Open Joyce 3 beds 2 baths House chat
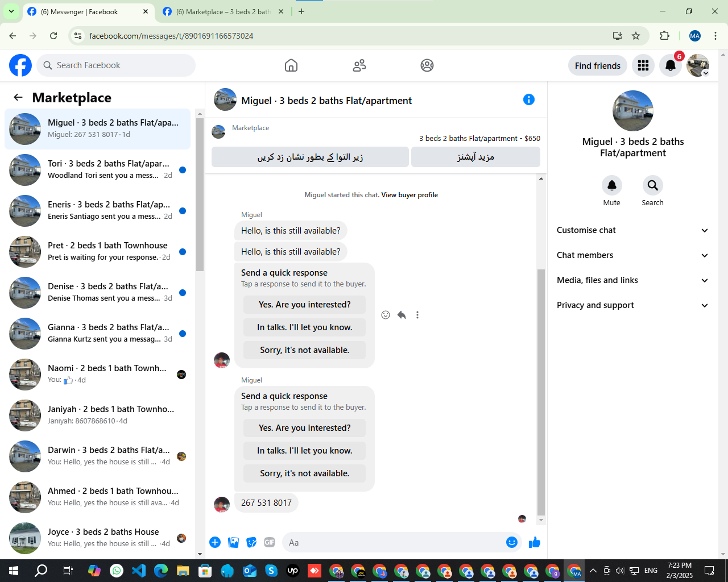 coord(97,538)
